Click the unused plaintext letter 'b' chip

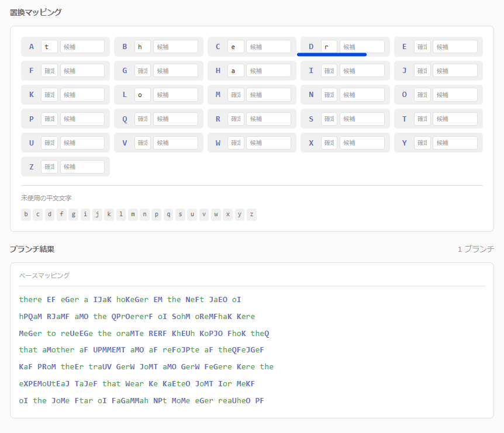pos(26,214)
